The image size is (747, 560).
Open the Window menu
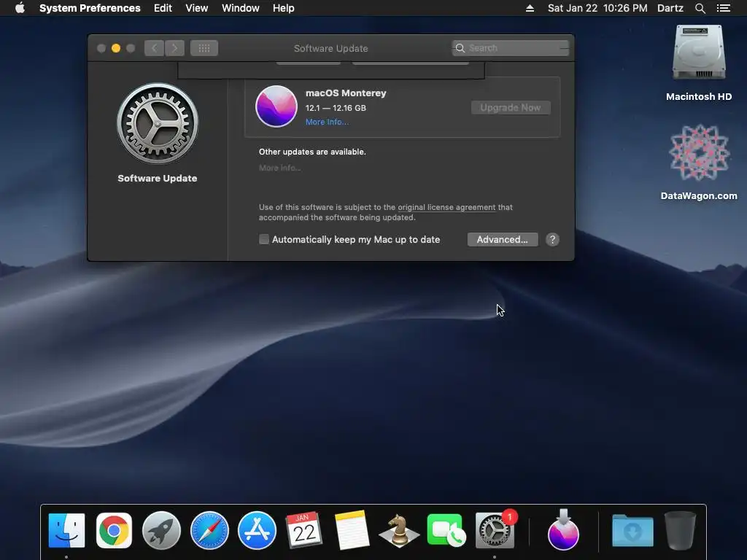point(240,8)
